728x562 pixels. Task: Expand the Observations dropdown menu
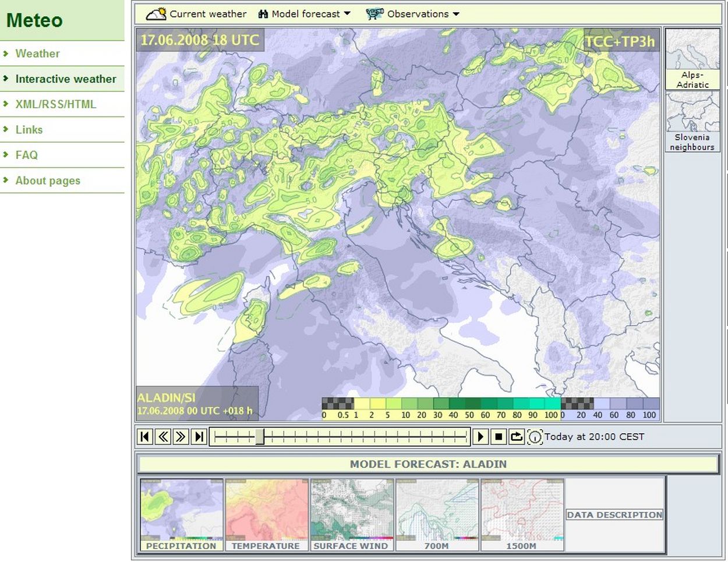pyautogui.click(x=413, y=14)
